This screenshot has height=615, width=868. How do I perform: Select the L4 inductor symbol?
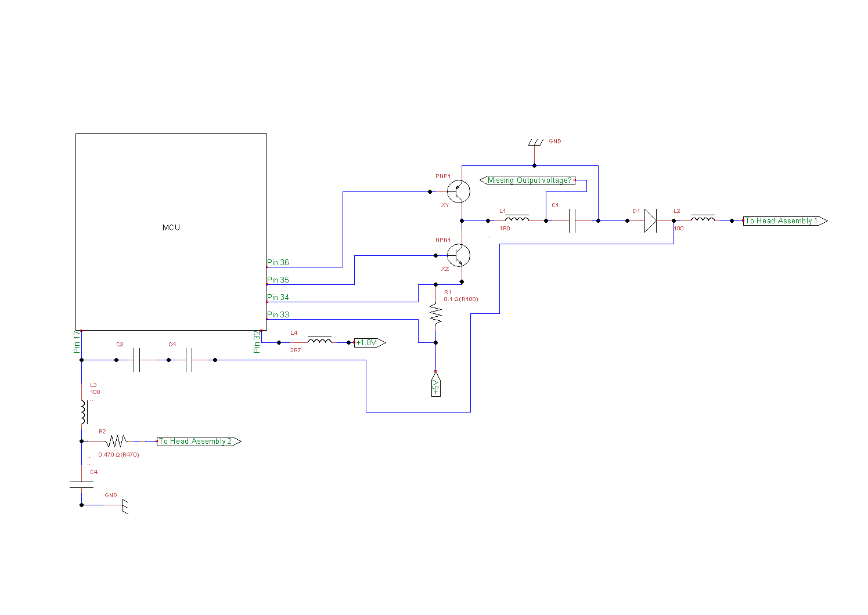(x=319, y=340)
